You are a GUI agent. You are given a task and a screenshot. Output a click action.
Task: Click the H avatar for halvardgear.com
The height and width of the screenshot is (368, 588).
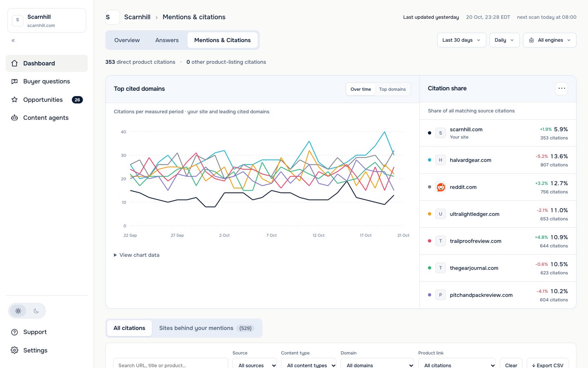[x=441, y=160]
